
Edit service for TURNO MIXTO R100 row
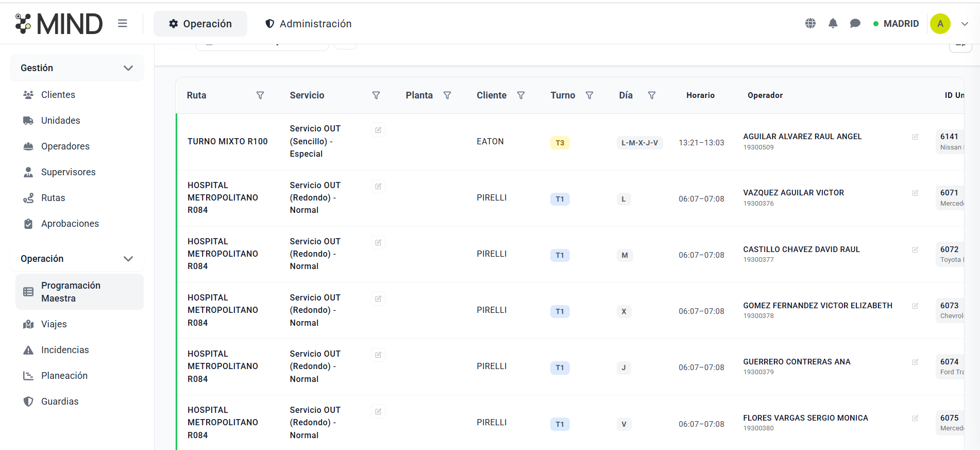pyautogui.click(x=378, y=130)
